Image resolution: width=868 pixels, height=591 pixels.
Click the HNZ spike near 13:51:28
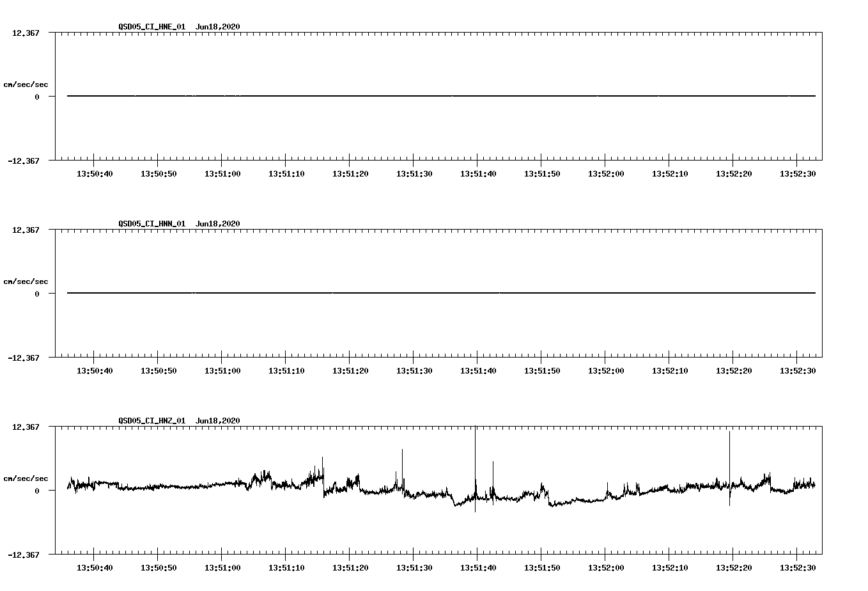(x=402, y=470)
